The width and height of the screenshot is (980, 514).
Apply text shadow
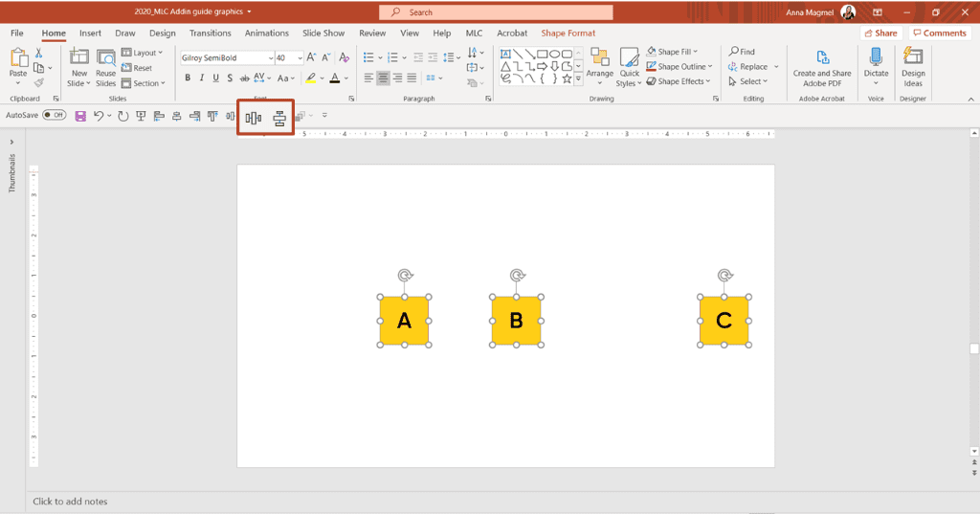230,78
